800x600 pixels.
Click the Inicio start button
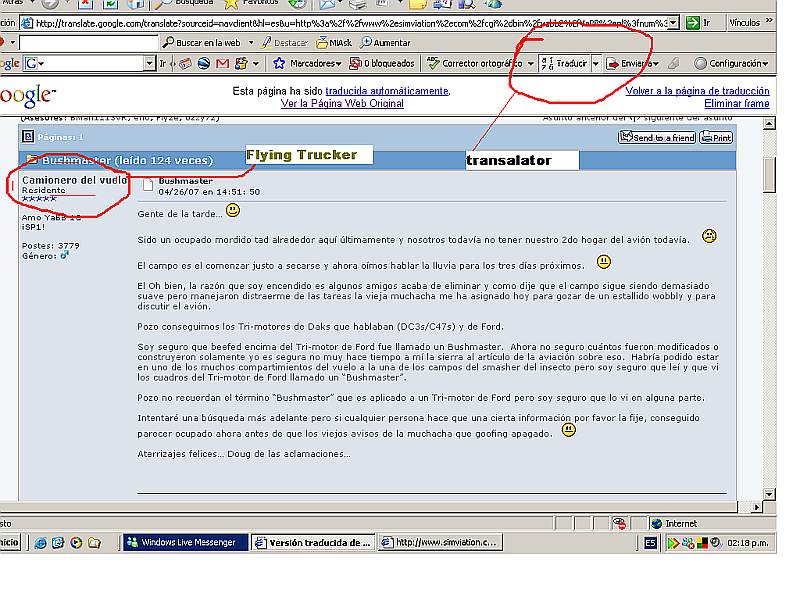pyautogui.click(x=9, y=542)
